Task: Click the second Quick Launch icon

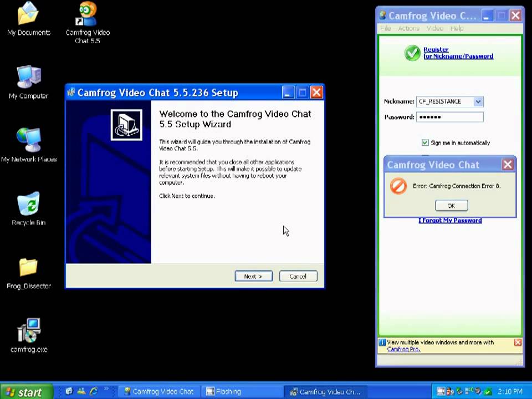Action: coord(81,391)
